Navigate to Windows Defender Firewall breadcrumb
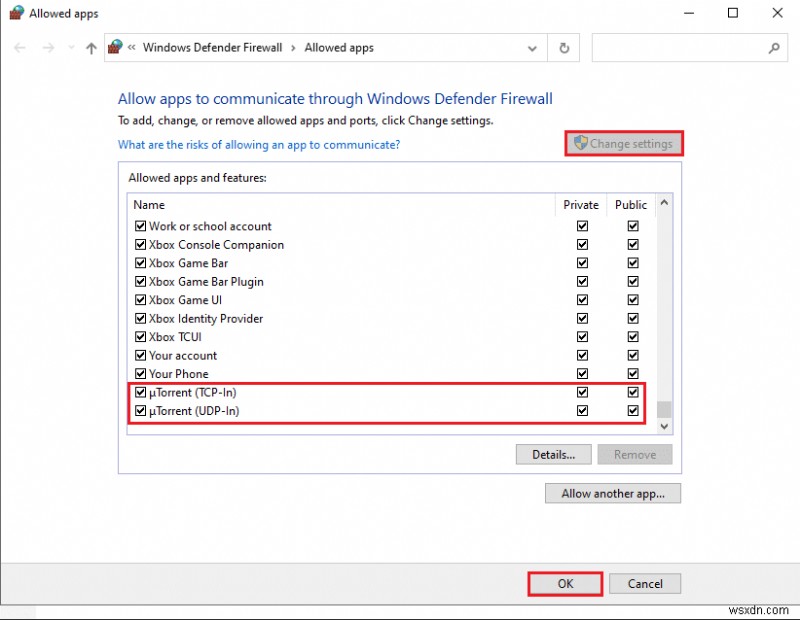 [212, 47]
